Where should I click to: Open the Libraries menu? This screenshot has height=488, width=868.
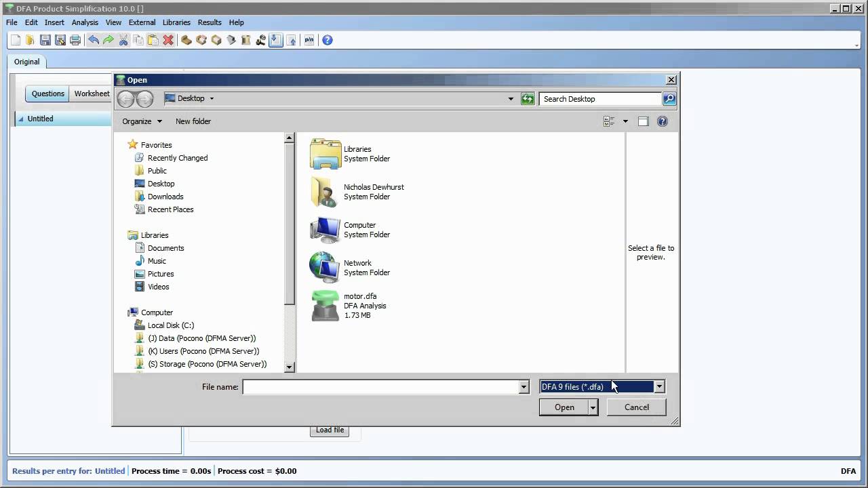(176, 22)
